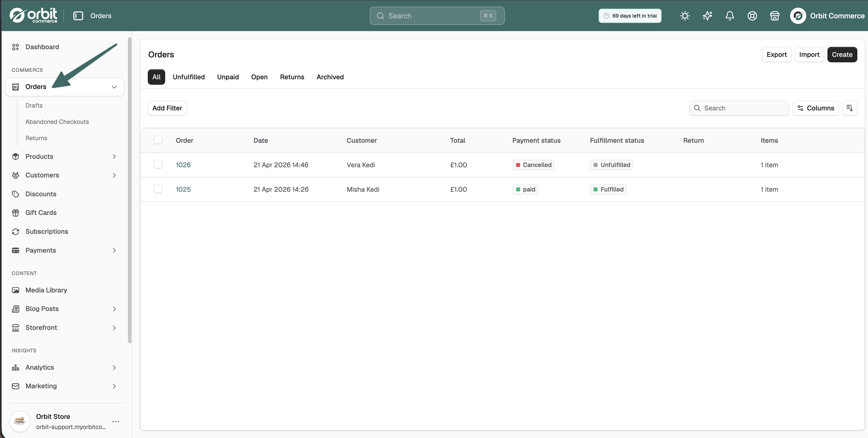Focus the orders table Search field
Image resolution: width=868 pixels, height=438 pixels.
point(739,108)
